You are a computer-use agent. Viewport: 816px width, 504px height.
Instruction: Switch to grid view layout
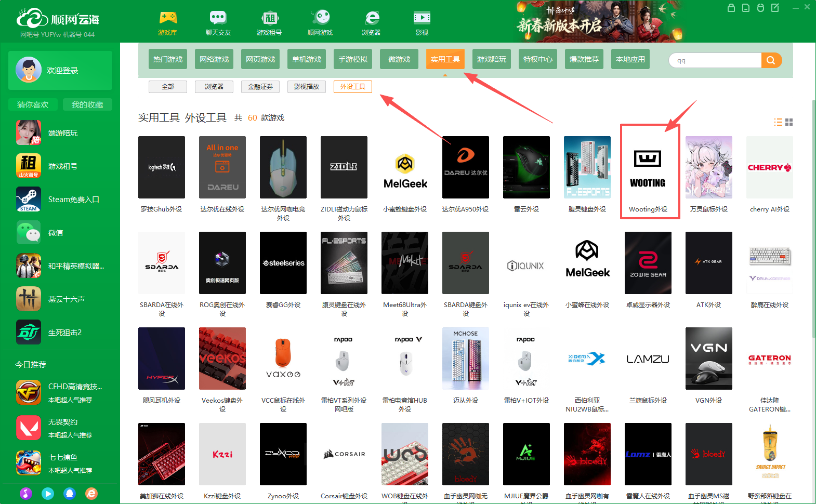pyautogui.click(x=789, y=122)
